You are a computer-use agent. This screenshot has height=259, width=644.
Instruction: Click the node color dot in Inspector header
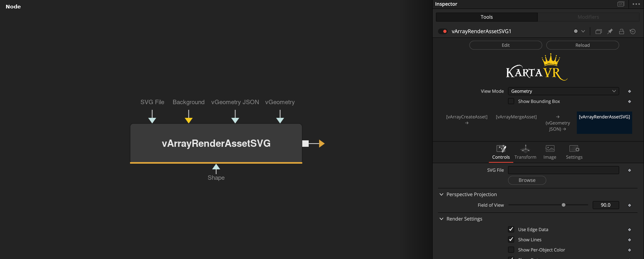[x=576, y=31]
